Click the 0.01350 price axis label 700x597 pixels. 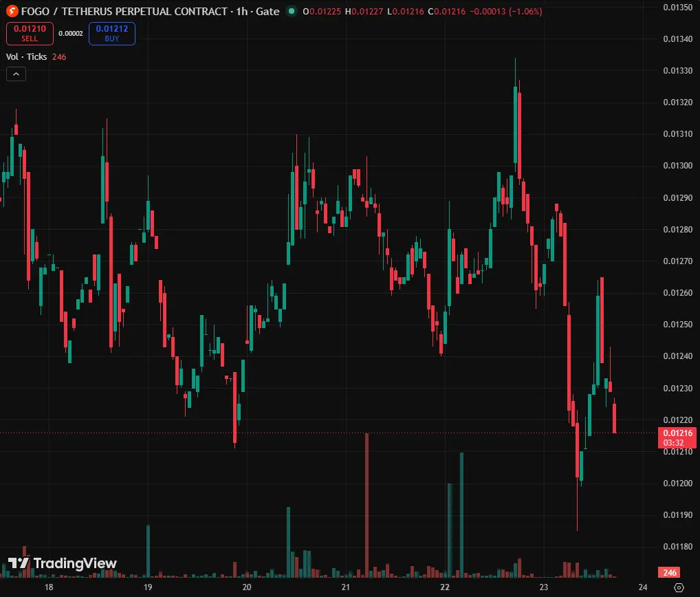pyautogui.click(x=678, y=7)
